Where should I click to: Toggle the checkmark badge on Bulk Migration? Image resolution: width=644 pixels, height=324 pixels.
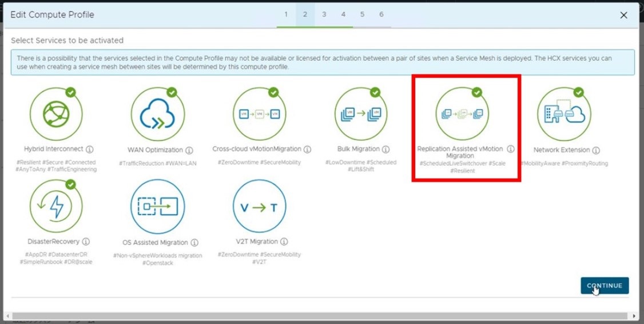point(375,92)
